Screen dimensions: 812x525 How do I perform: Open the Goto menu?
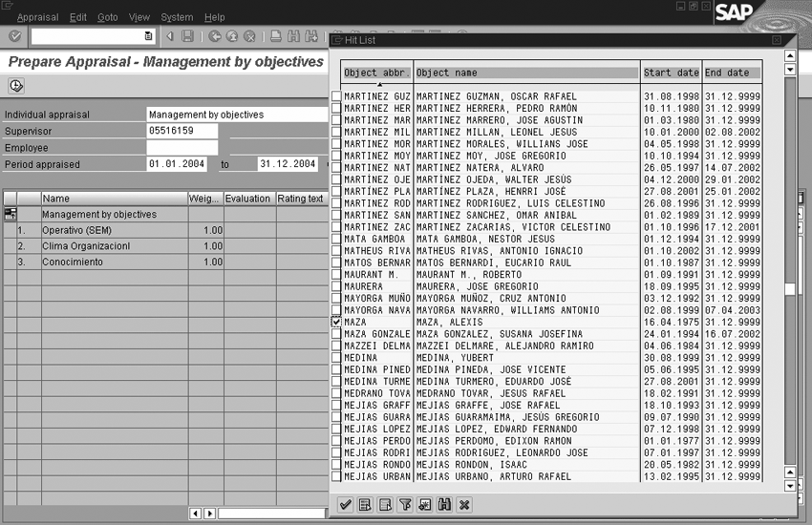click(108, 17)
